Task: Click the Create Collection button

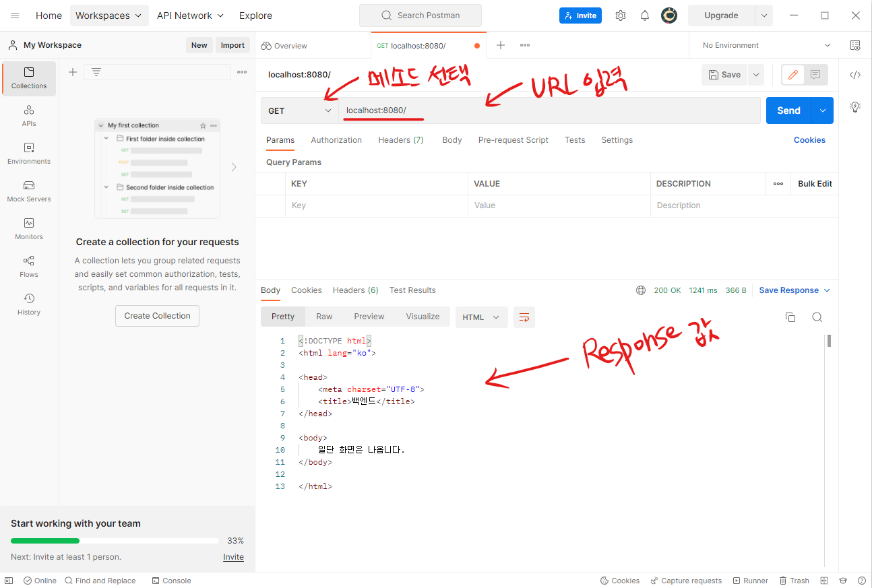Action: pos(157,316)
